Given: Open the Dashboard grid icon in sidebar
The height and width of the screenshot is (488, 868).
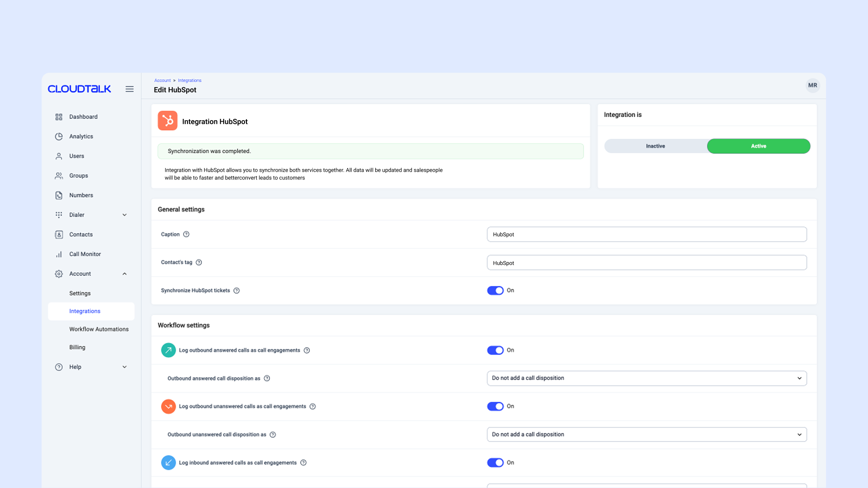Looking at the screenshot, I should tap(59, 117).
